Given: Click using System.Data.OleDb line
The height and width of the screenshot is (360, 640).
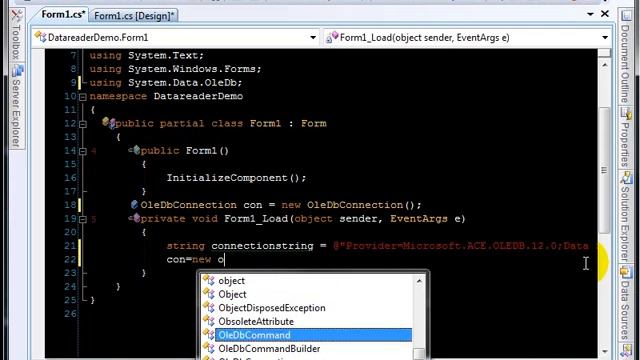Looking at the screenshot, I should 166,82.
